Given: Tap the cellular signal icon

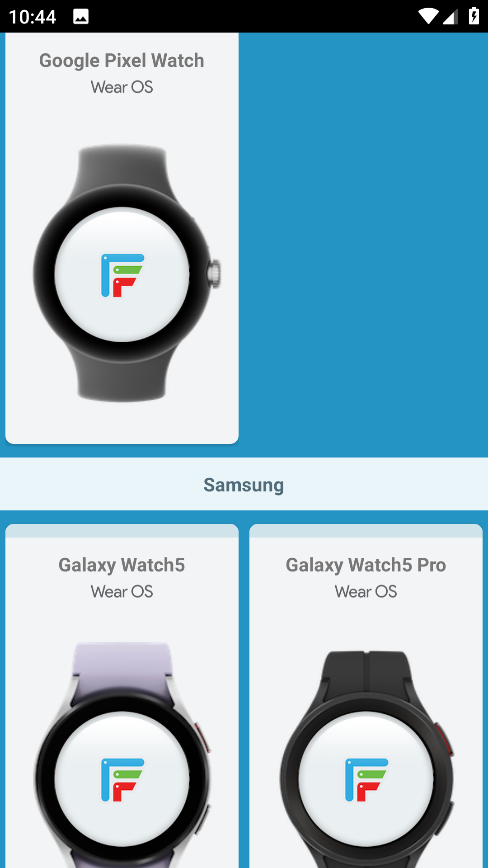Looking at the screenshot, I should pos(450,17).
